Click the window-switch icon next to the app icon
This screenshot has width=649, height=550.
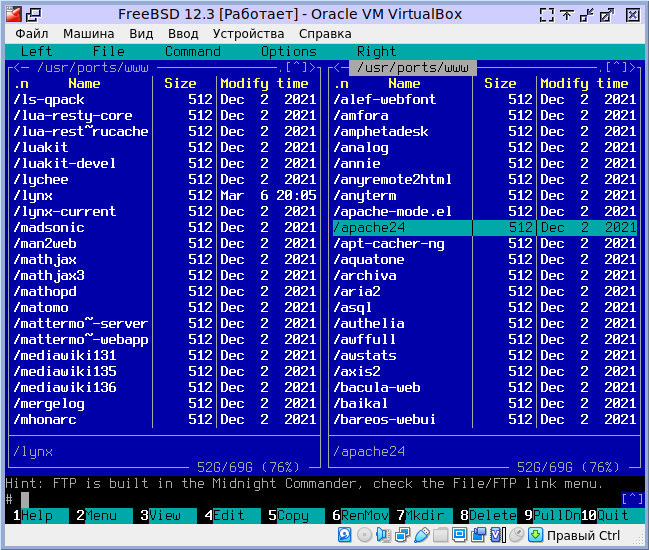point(34,15)
